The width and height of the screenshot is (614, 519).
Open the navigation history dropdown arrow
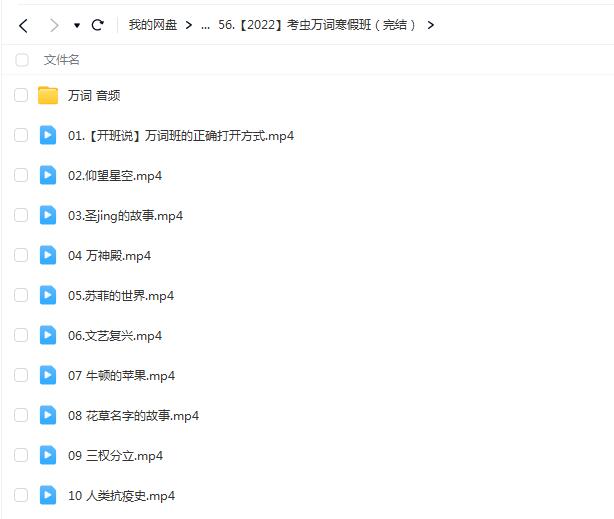77,26
